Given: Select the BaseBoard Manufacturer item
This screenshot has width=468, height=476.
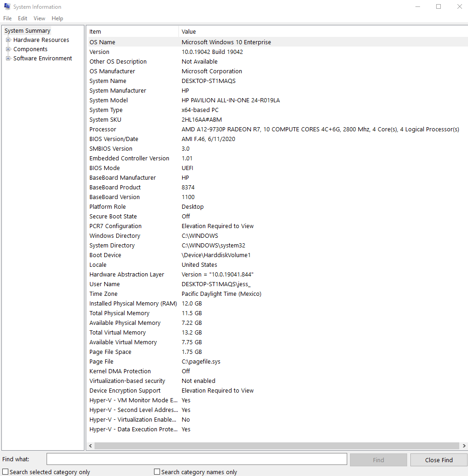Looking at the screenshot, I should pyautogui.click(x=122, y=178).
